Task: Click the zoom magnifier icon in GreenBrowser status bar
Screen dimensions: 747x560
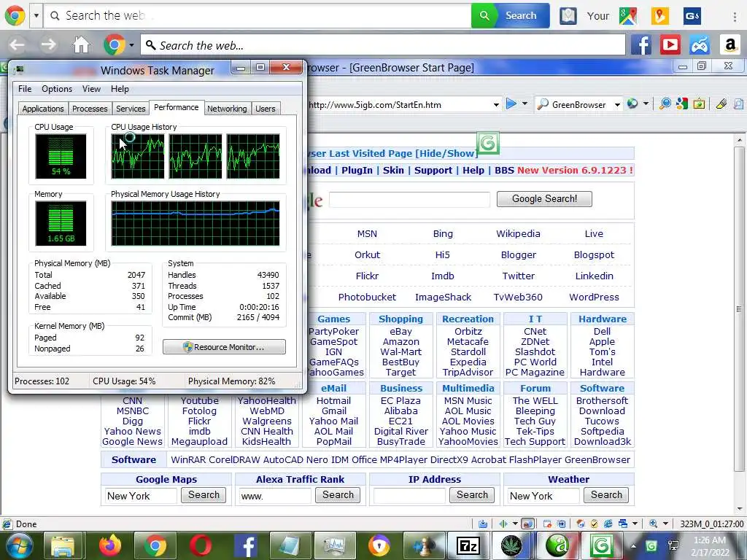Action: tap(653, 524)
